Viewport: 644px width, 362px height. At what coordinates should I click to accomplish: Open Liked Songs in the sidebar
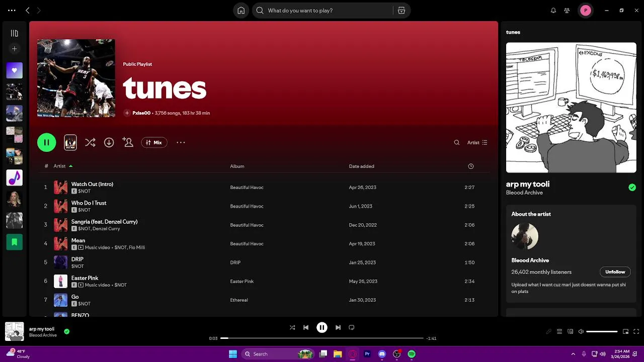point(14,70)
